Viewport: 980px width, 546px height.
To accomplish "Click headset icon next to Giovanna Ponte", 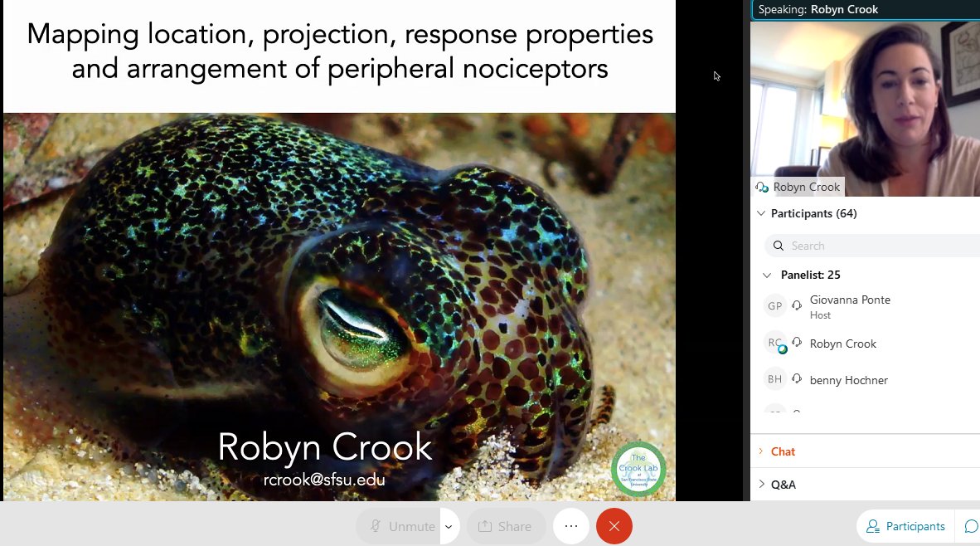I will 797,305.
